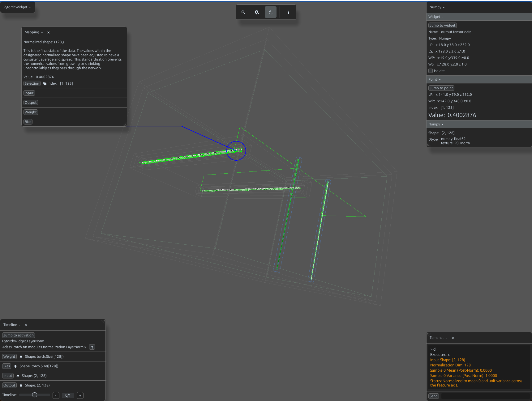Click layers icon next to Output shape
This screenshot has width=532, height=401.
21,386
